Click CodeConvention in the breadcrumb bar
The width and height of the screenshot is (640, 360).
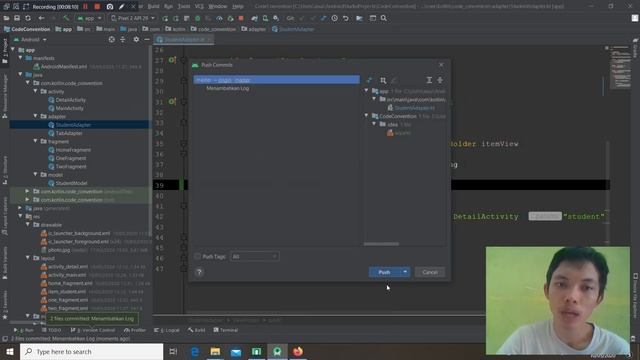27,29
